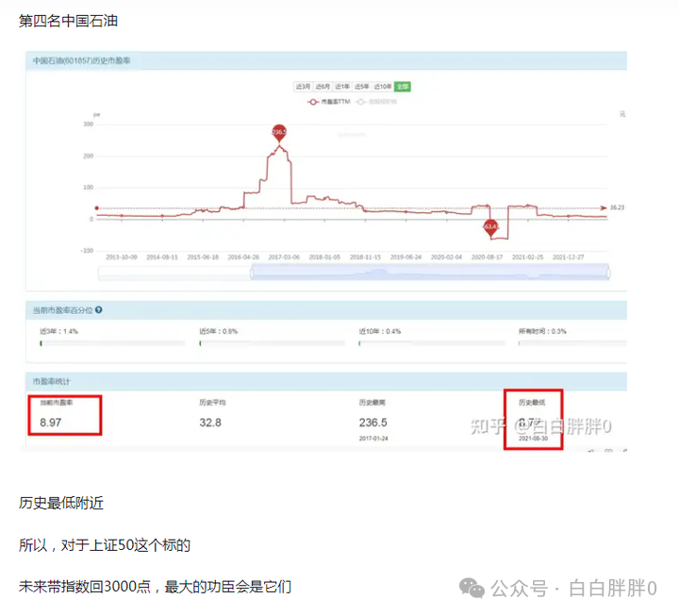Select the 近6月 time range button
Screen dimensions: 679x616
click(323, 87)
